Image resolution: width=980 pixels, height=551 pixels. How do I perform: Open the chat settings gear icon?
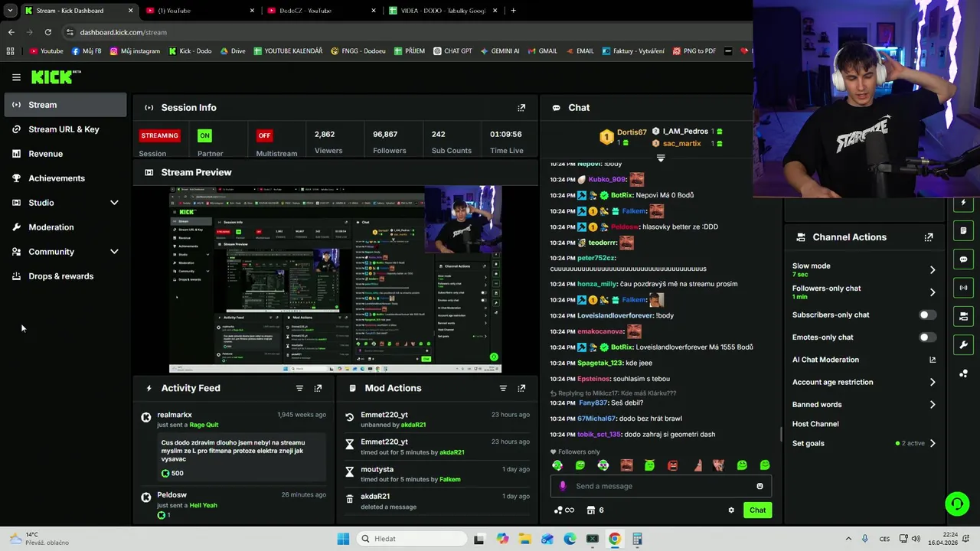(731, 510)
